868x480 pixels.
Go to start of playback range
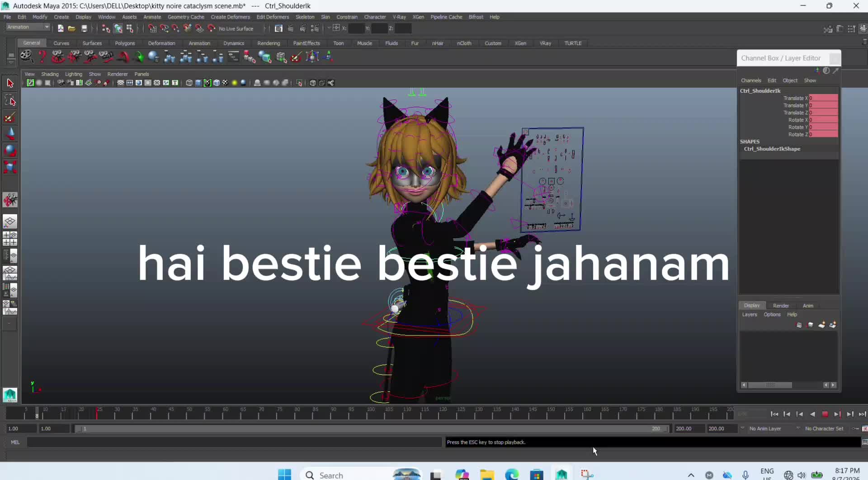[x=774, y=414]
